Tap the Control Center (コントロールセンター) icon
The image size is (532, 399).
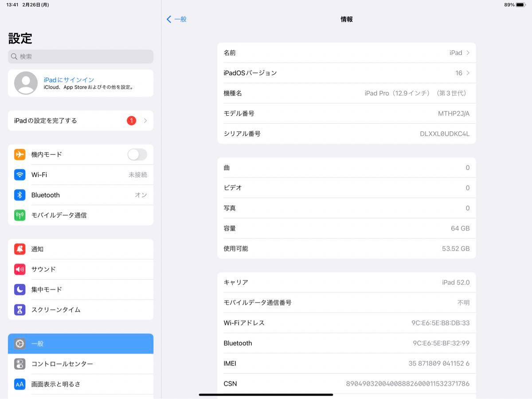click(20, 364)
